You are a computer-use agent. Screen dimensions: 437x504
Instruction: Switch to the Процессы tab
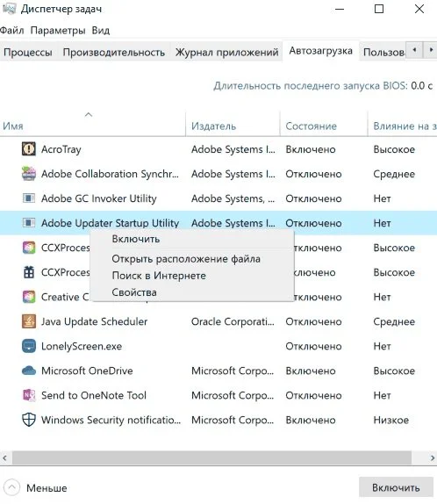click(x=27, y=52)
